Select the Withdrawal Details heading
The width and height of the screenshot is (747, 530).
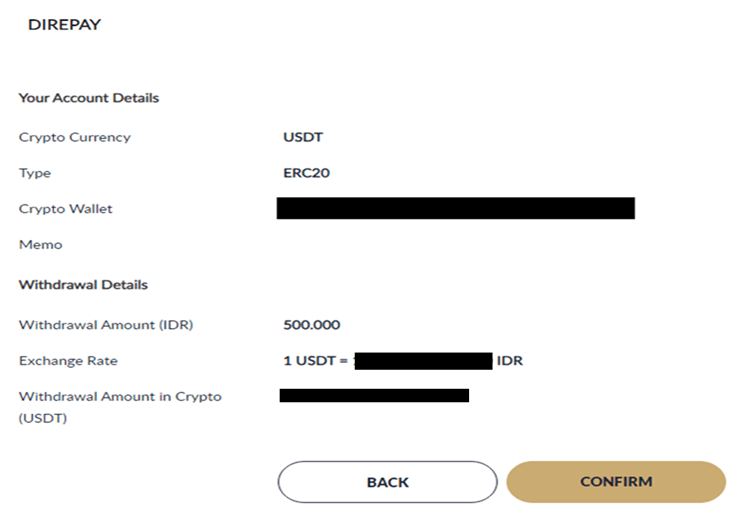(83, 285)
